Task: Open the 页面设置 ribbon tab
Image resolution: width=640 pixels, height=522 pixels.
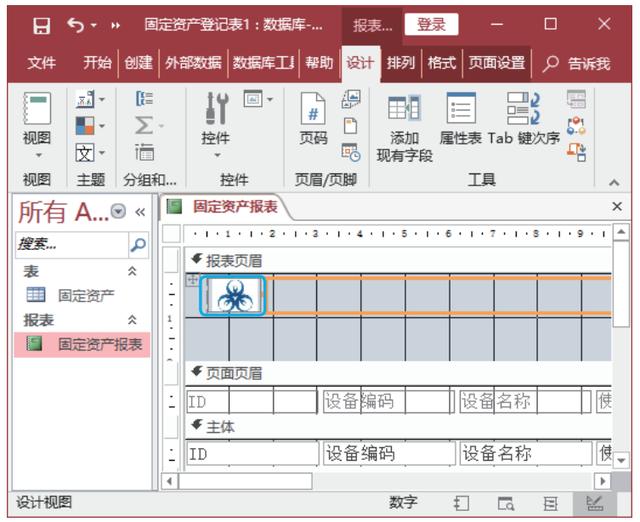Action: [496, 63]
